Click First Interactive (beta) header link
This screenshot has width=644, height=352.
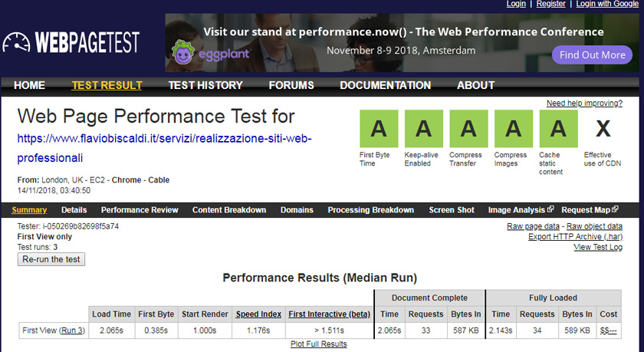click(x=329, y=314)
